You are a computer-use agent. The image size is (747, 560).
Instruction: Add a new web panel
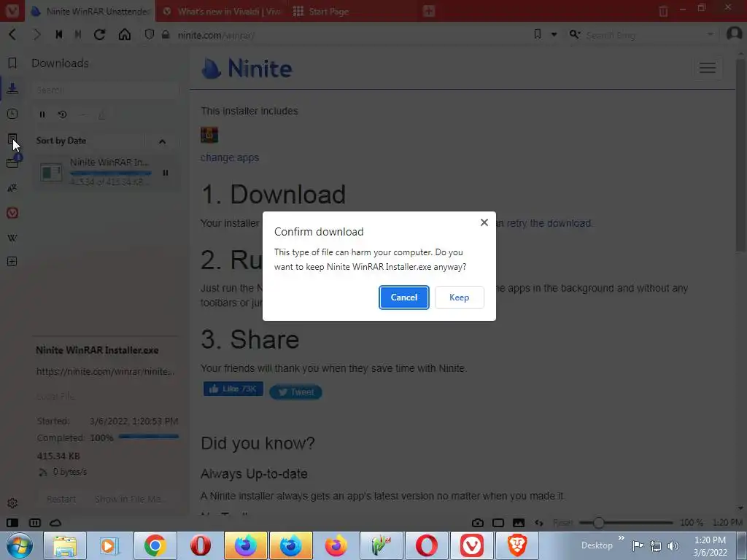(x=12, y=262)
